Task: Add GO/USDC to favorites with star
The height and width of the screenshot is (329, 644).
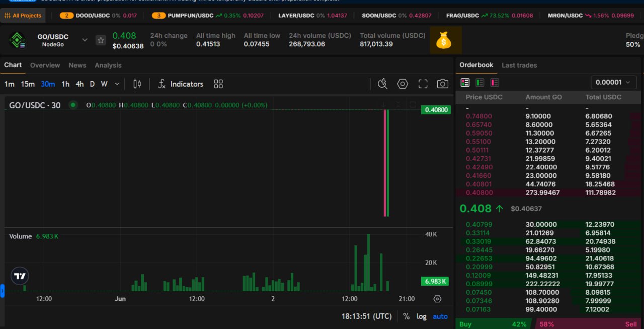Action: [101, 40]
